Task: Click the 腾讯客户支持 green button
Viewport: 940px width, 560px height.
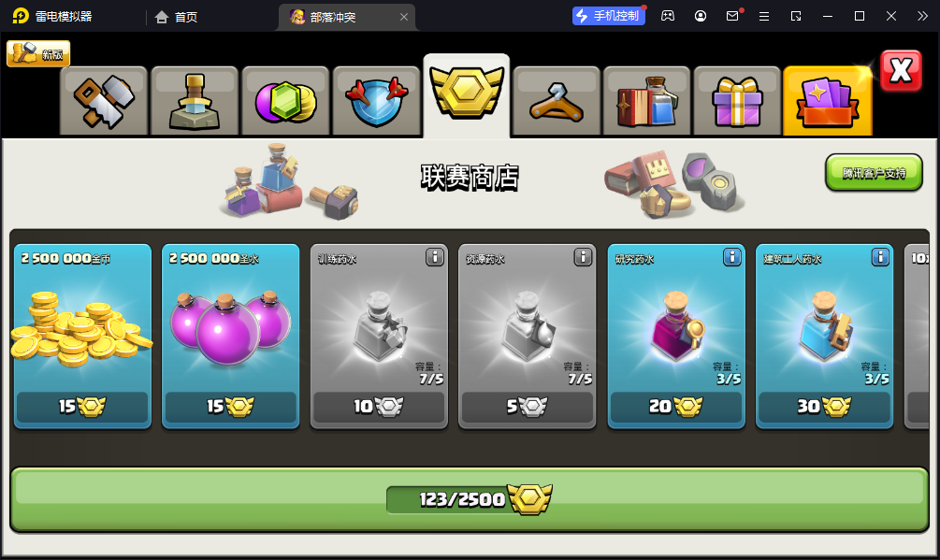Action: 874,173
